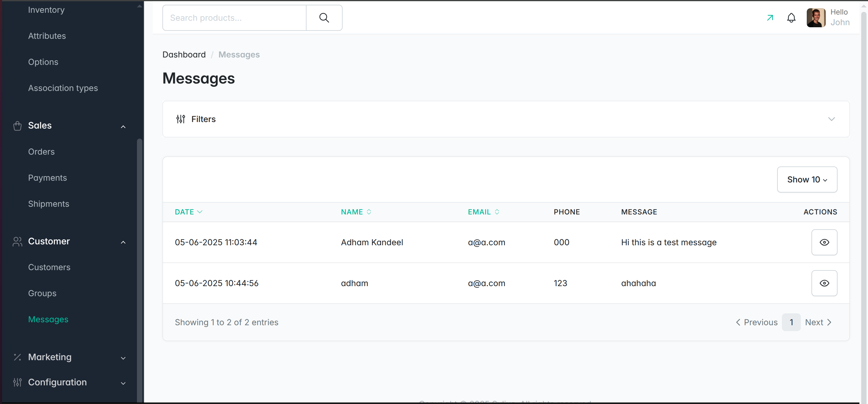Focus the Search products field
868x404 pixels.
tap(234, 18)
